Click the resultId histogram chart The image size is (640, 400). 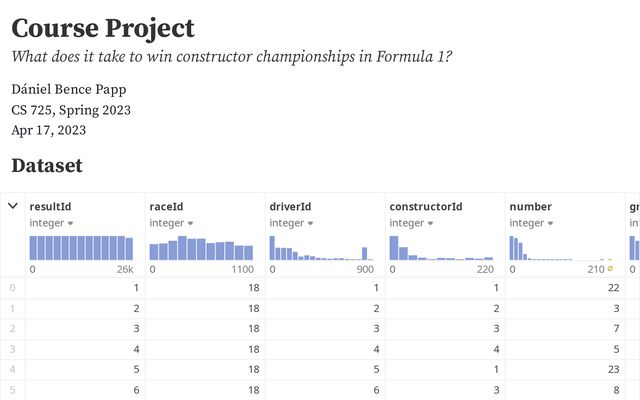coord(81,248)
